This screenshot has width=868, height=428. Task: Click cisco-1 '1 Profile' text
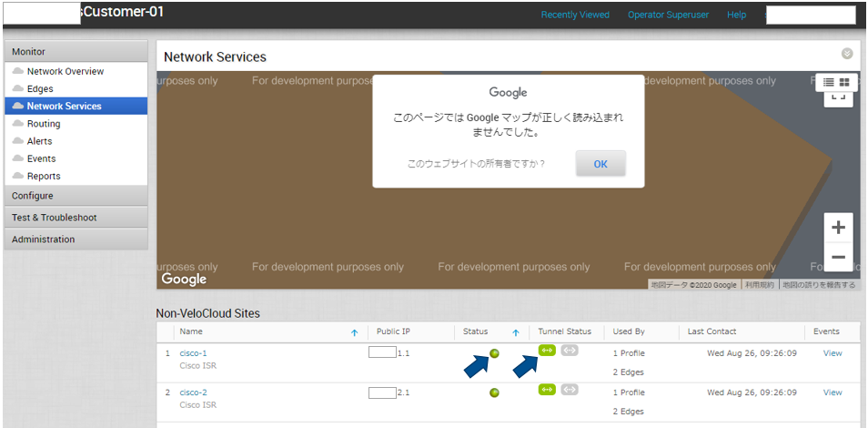(x=629, y=353)
